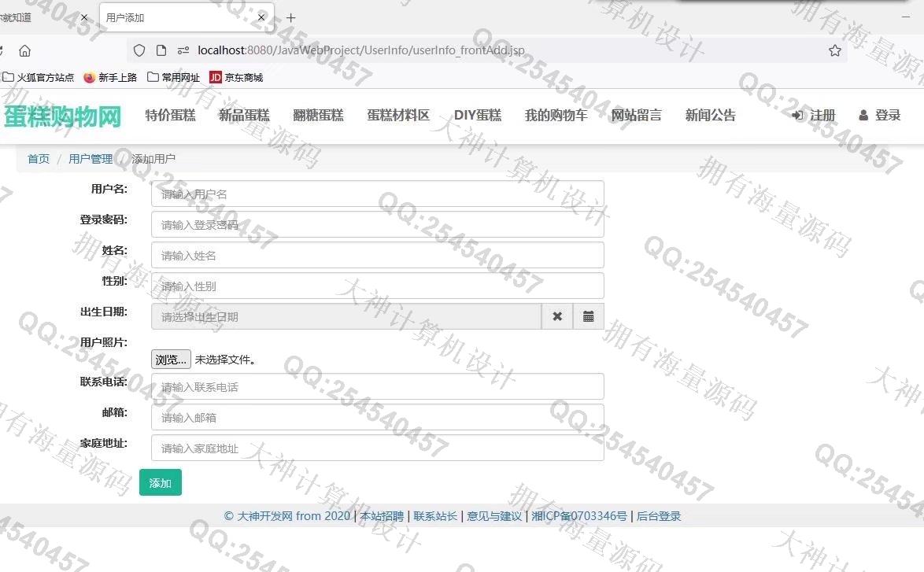Open 本站招聘 footer link
924x572 pixels.
click(382, 516)
